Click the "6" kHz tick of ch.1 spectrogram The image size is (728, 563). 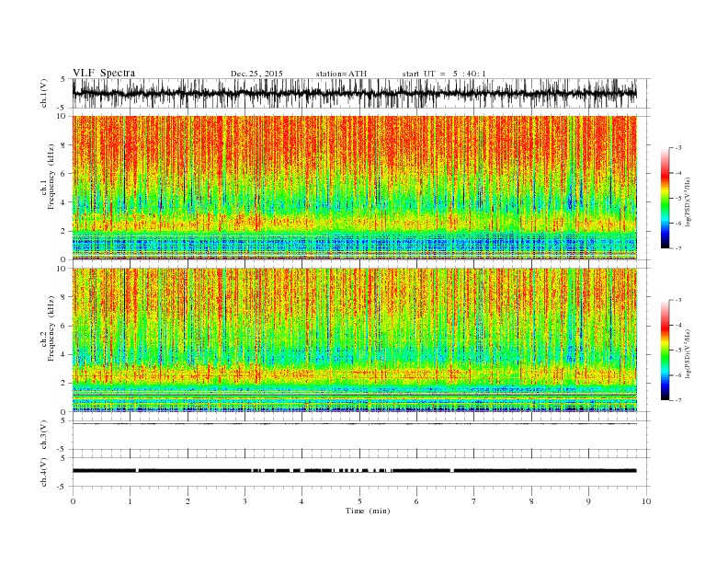click(x=64, y=174)
